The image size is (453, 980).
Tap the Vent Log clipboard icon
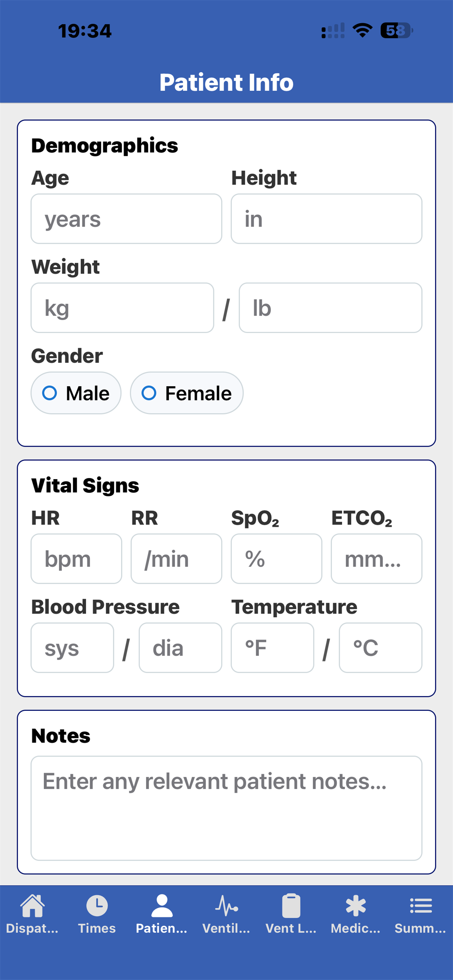[291, 906]
